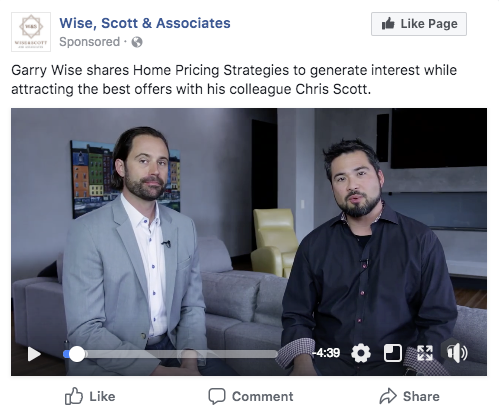Click the Comment label under the post
Viewport: 499px width, 414px height.
(263, 397)
